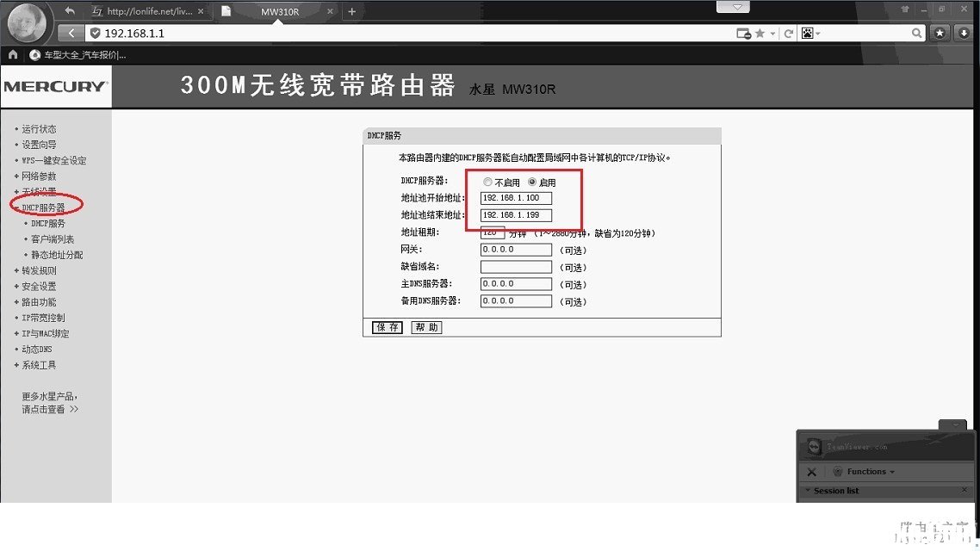Click the 地址池结束地址 field

click(x=516, y=215)
